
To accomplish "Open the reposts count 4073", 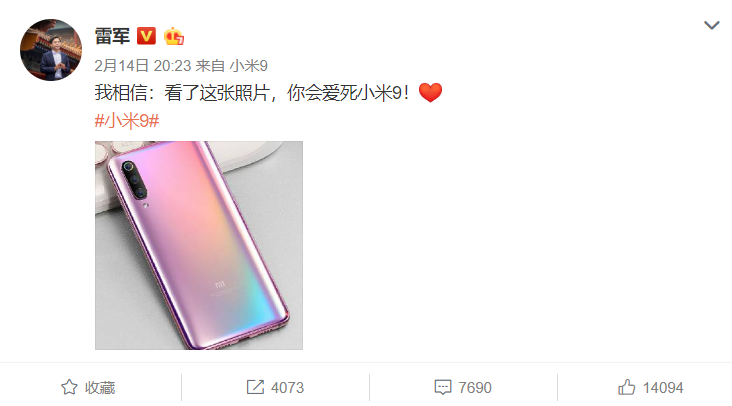I will (x=287, y=388).
